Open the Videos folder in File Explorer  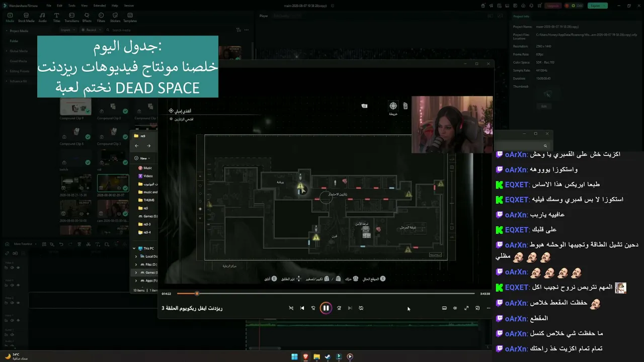145,176
